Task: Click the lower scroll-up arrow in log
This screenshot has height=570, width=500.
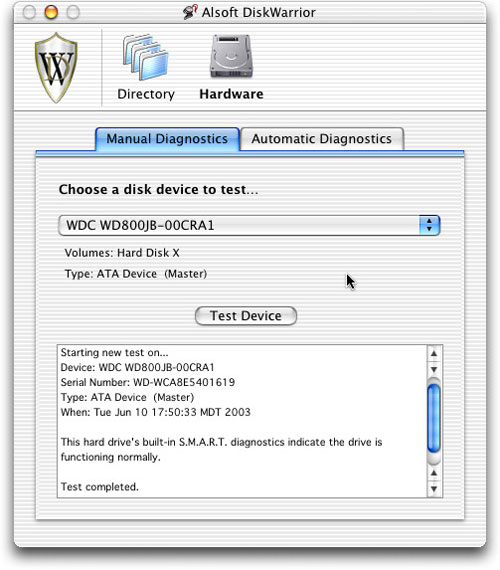Action: tap(433, 473)
